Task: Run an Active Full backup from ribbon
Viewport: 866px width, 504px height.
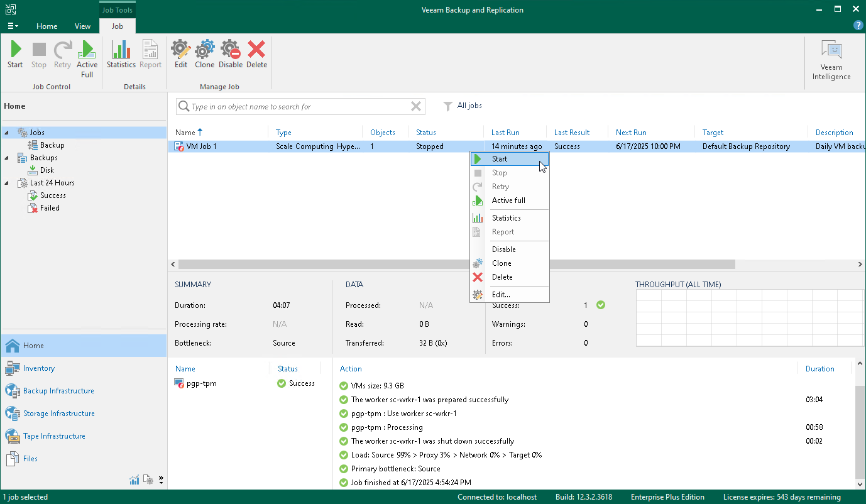Action: (x=87, y=59)
